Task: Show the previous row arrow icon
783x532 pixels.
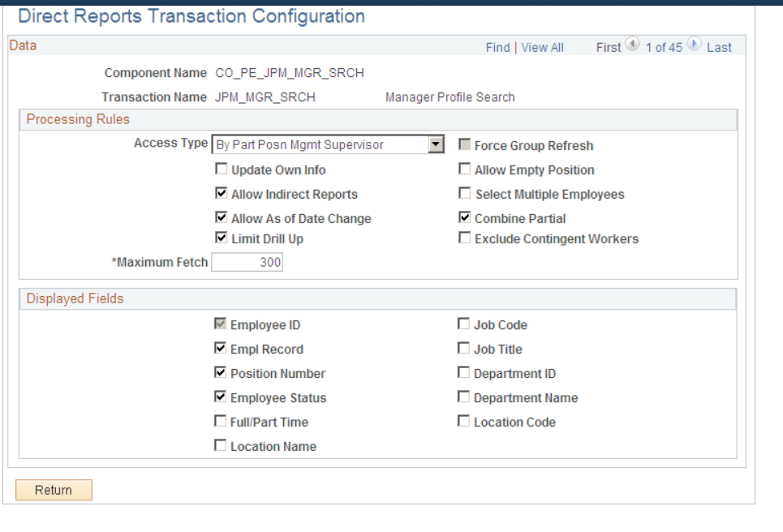Action: 632,45
